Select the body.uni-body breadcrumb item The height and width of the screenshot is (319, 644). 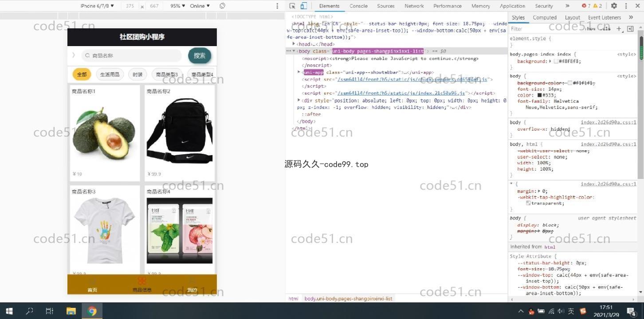348,299
